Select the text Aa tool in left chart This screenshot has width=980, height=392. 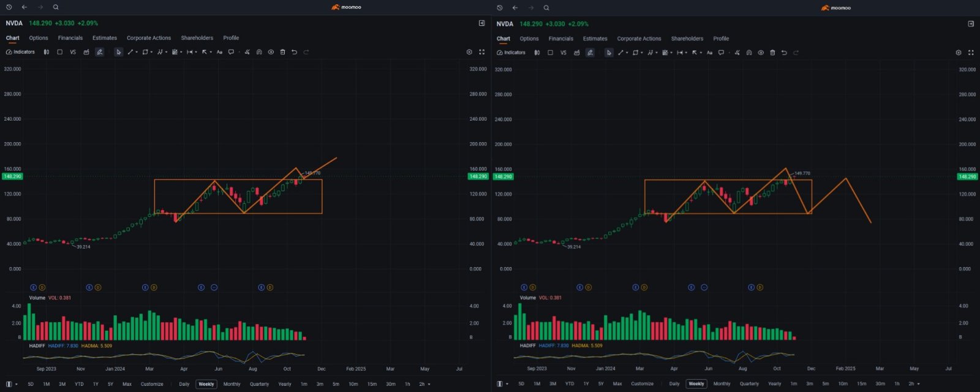[219, 52]
